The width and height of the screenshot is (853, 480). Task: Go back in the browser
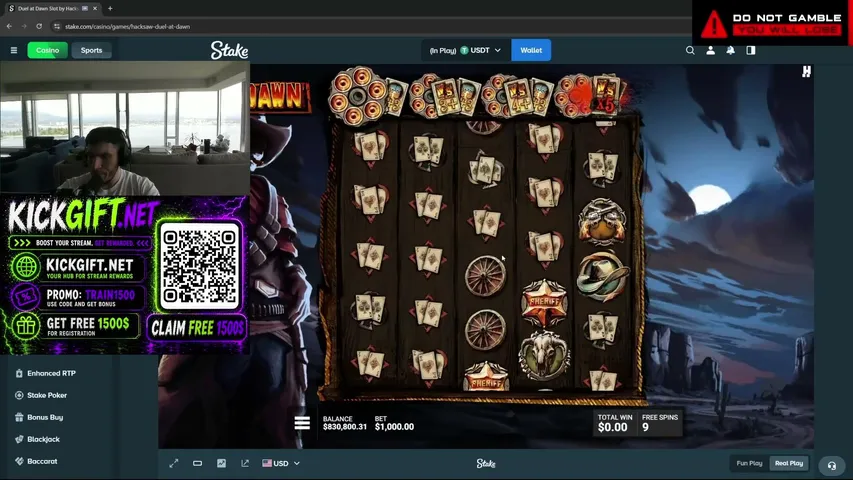click(x=9, y=26)
